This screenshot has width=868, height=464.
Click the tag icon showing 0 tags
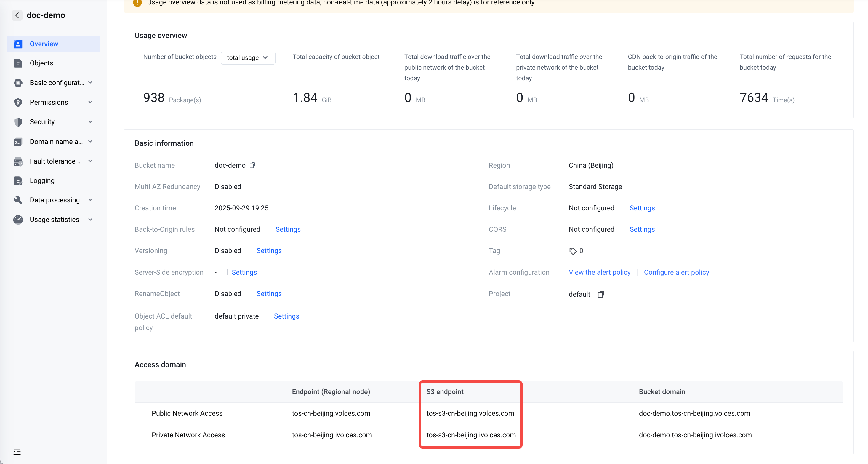[573, 251]
